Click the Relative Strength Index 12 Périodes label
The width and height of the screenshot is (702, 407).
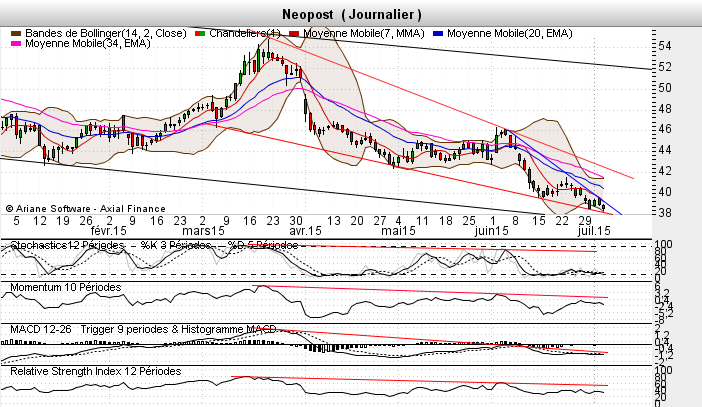pyautogui.click(x=96, y=372)
